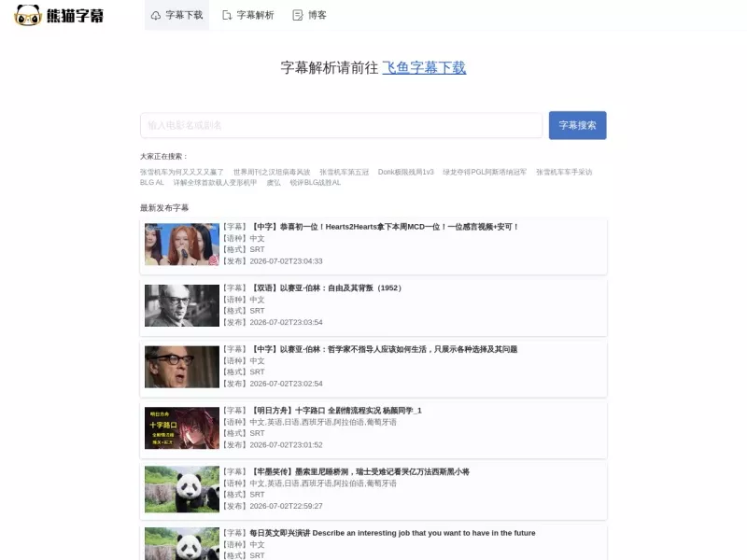The width and height of the screenshot is (747, 560).
Task: Open 【双语】以赛亚·伯林：自由及其背叛 subtitle
Action: (x=326, y=288)
